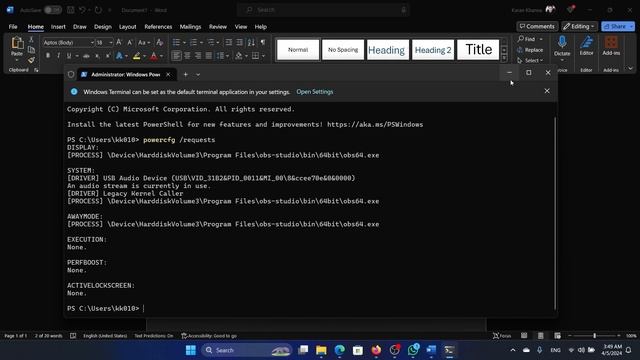The width and height of the screenshot is (640, 360).
Task: Apply the Title style
Action: tap(478, 50)
